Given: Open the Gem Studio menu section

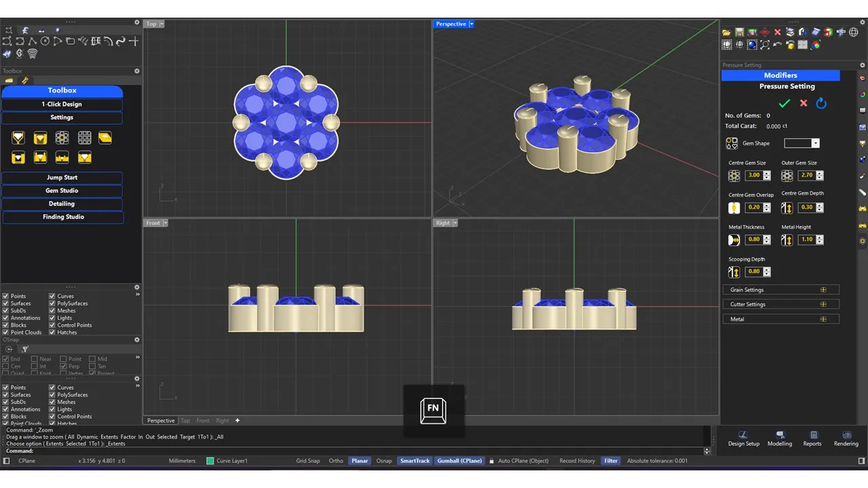Looking at the screenshot, I should click(62, 190).
